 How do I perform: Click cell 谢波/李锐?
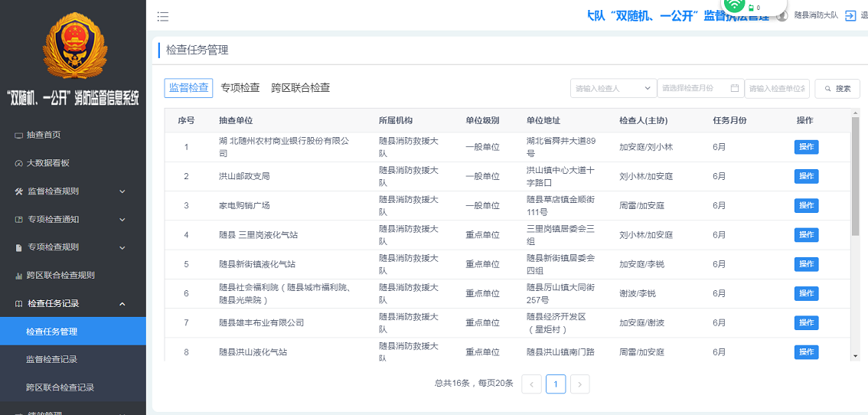point(637,294)
